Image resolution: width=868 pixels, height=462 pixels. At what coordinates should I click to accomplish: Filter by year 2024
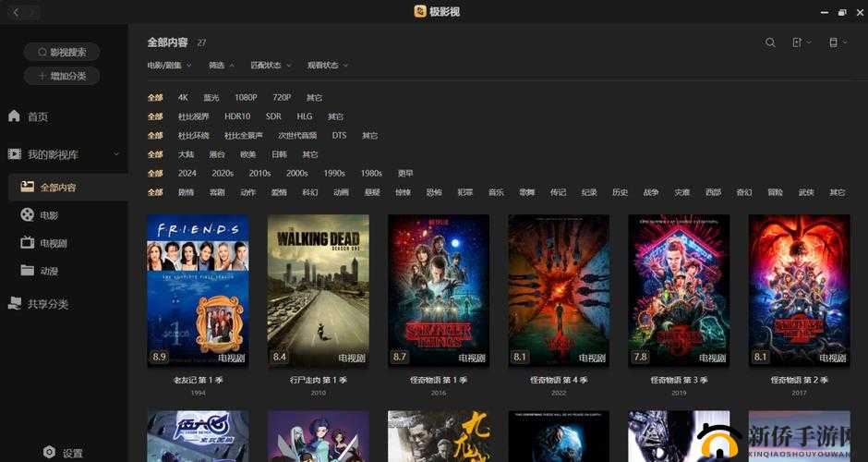(x=187, y=174)
